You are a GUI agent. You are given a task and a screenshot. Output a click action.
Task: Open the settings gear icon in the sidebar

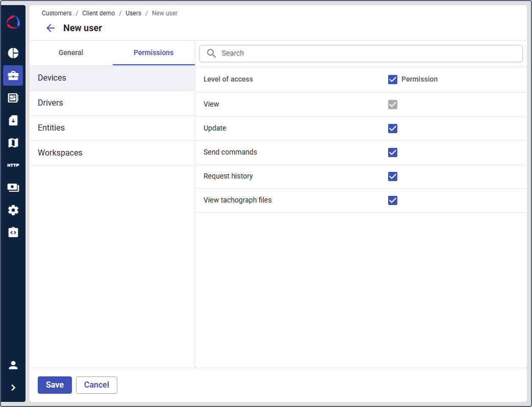[x=13, y=210]
